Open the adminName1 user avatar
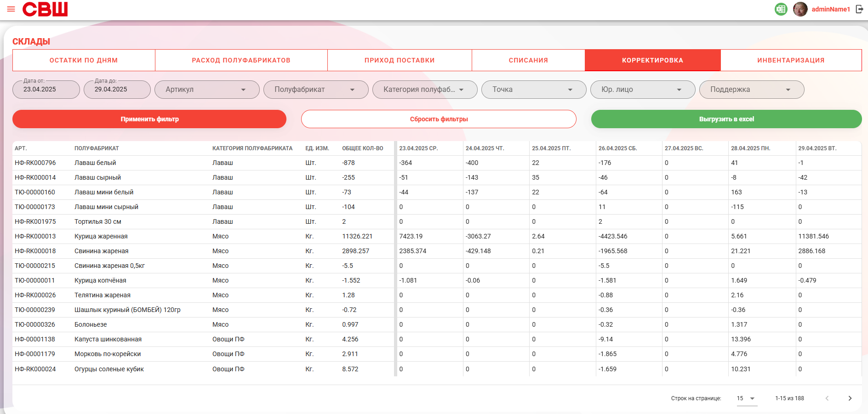Viewport: 868px width, 414px height. [800, 9]
